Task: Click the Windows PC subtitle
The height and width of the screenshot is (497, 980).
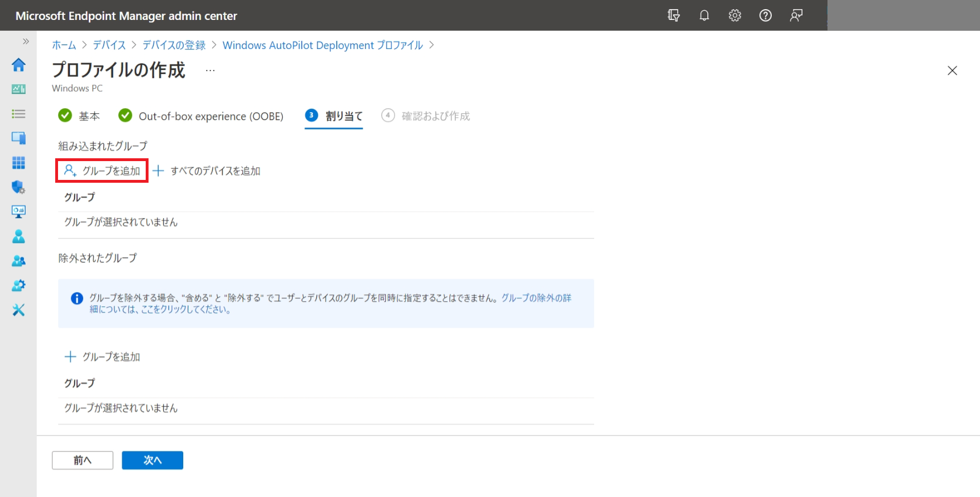Action: (77, 88)
